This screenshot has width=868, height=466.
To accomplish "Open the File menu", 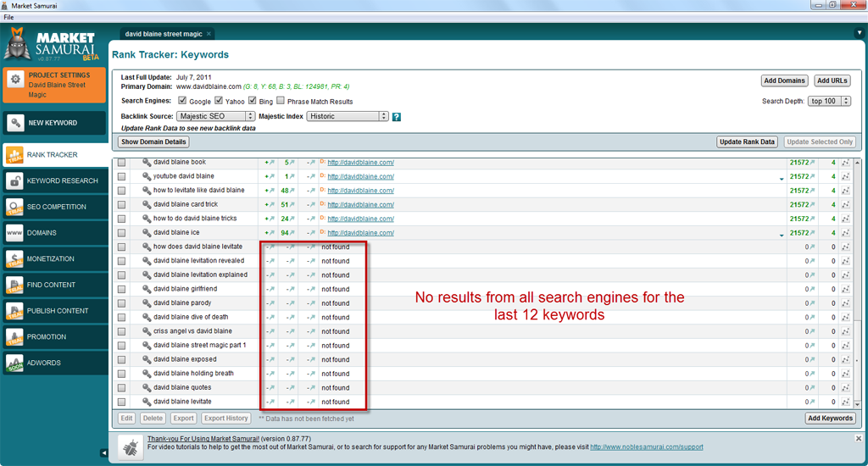I will click(x=8, y=17).
